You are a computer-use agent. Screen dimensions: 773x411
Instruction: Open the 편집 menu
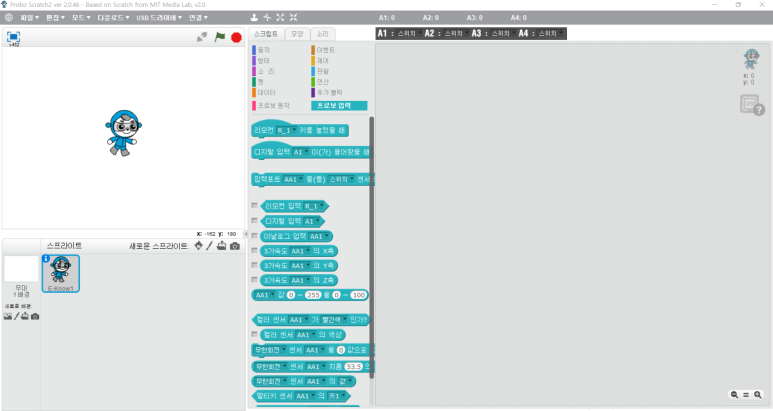point(55,18)
